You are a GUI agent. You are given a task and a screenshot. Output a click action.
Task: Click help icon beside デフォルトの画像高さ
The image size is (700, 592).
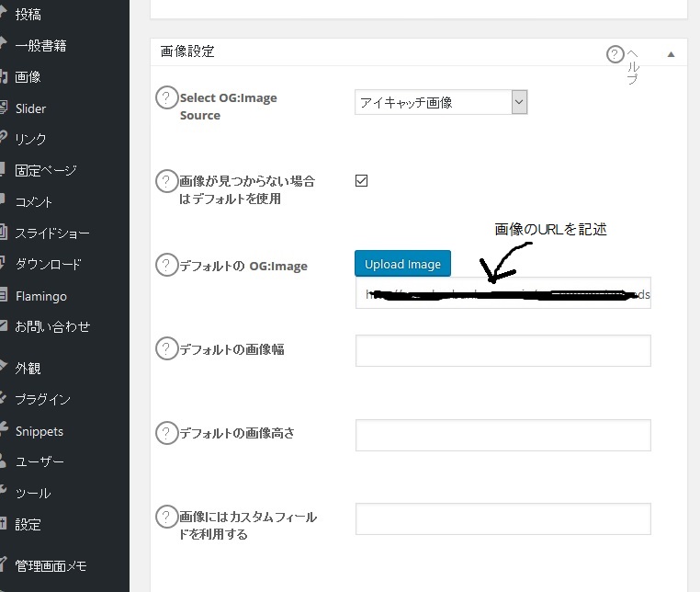(x=166, y=433)
